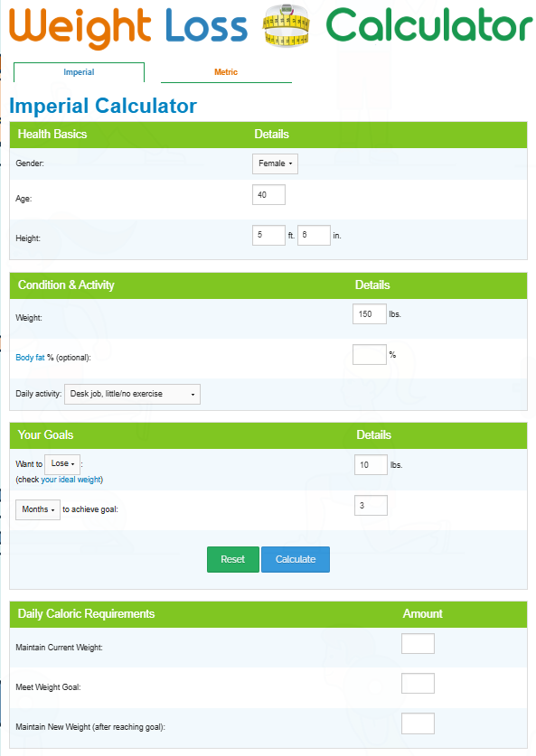Open the Gender dropdown showing Female
This screenshot has height=756, width=536.
[x=275, y=163]
